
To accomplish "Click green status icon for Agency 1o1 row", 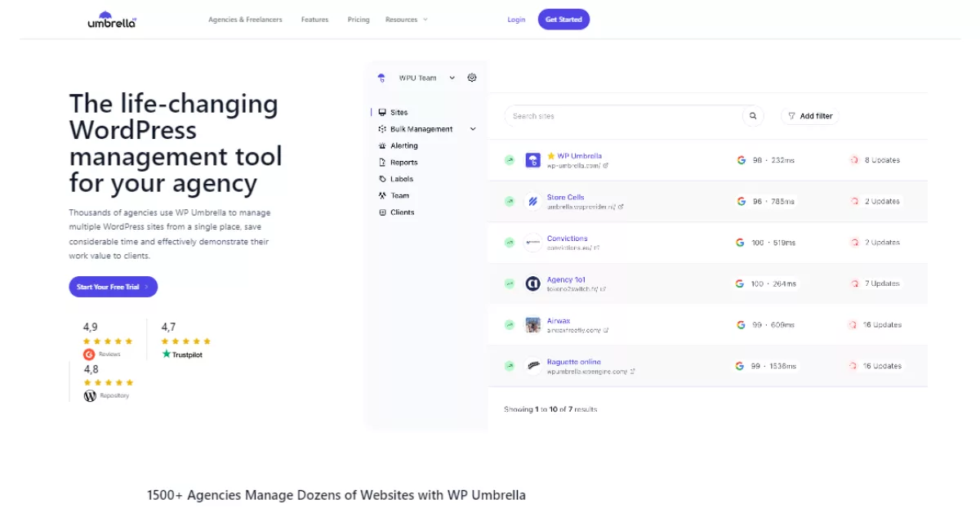I will click(x=509, y=283).
